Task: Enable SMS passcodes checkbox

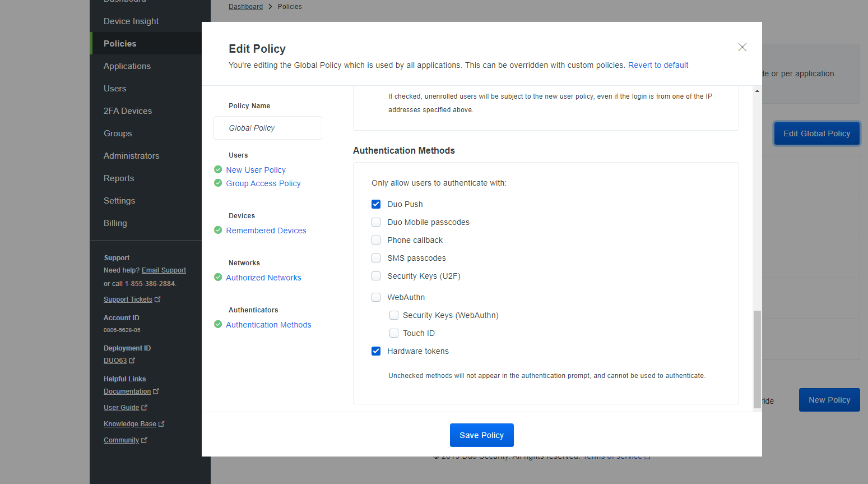Action: 376,258
